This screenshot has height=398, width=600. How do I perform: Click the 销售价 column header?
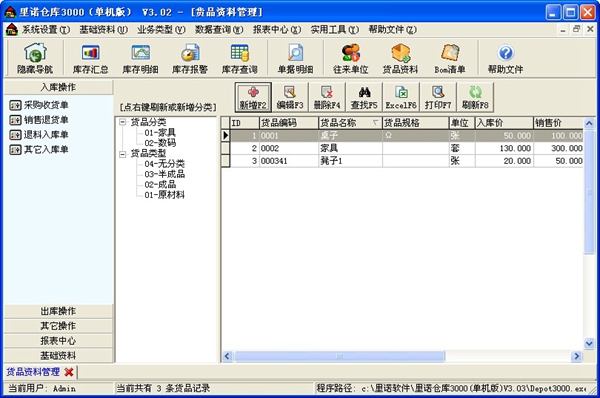559,123
